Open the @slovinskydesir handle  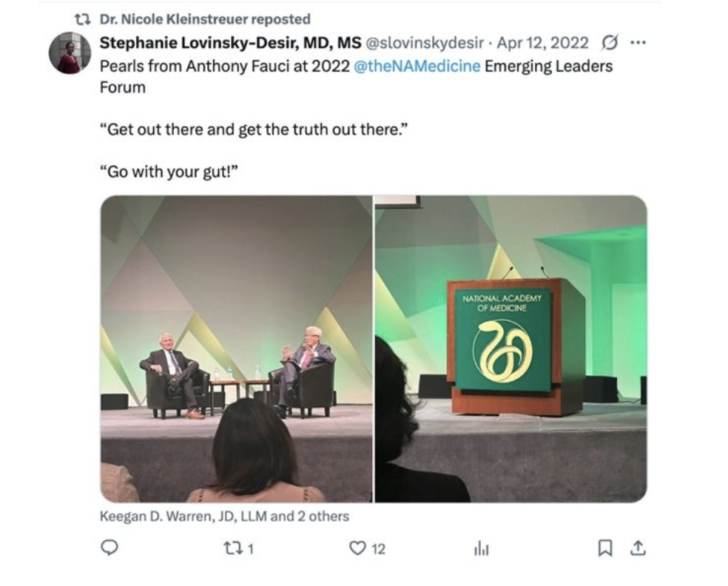(425, 43)
